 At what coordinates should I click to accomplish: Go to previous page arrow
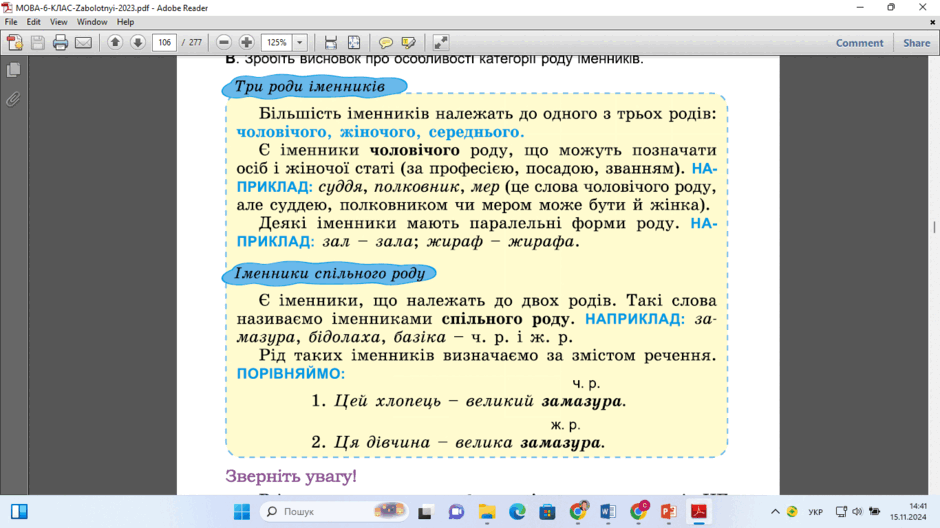click(x=115, y=42)
